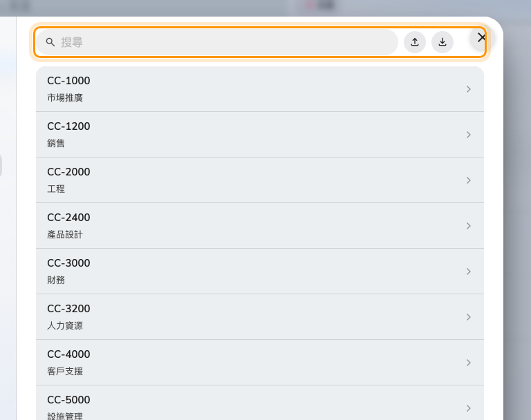Select the 財務 label
Viewport: 531px width, 420px height.
click(56, 280)
